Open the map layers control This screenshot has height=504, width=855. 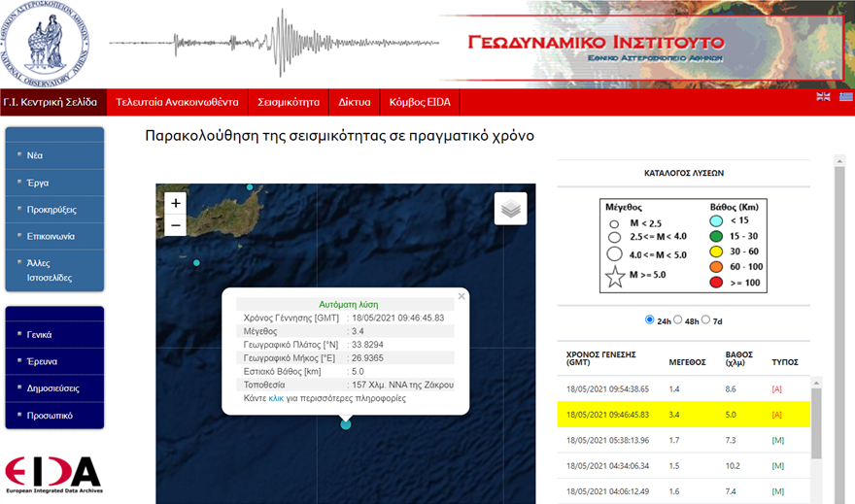coord(510,208)
